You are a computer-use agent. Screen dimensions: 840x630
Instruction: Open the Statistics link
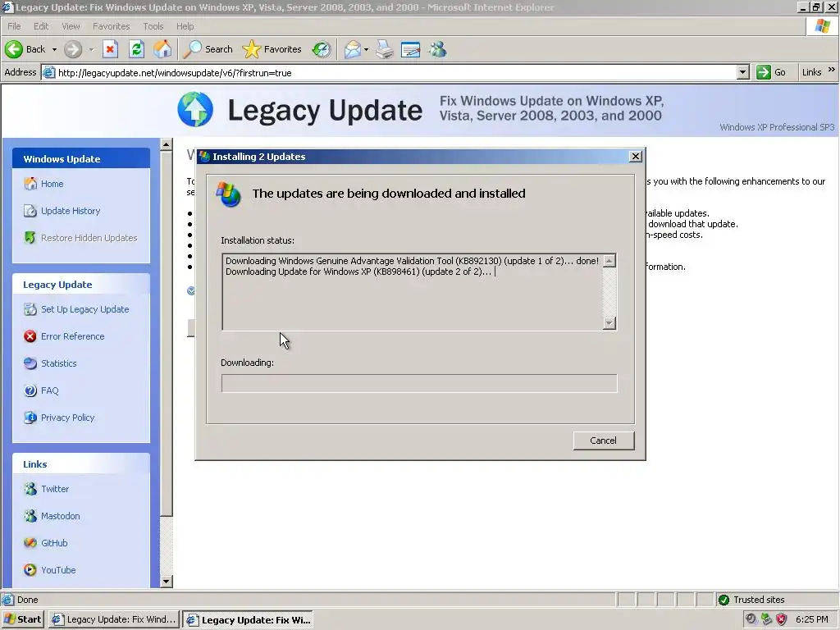point(59,363)
